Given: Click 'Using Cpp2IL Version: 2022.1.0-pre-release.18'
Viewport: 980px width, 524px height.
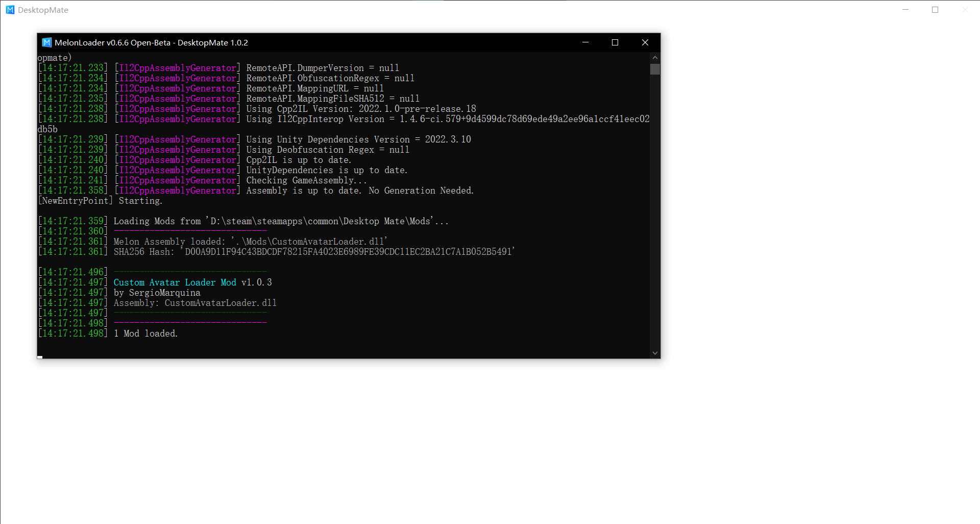Looking at the screenshot, I should 361,109.
